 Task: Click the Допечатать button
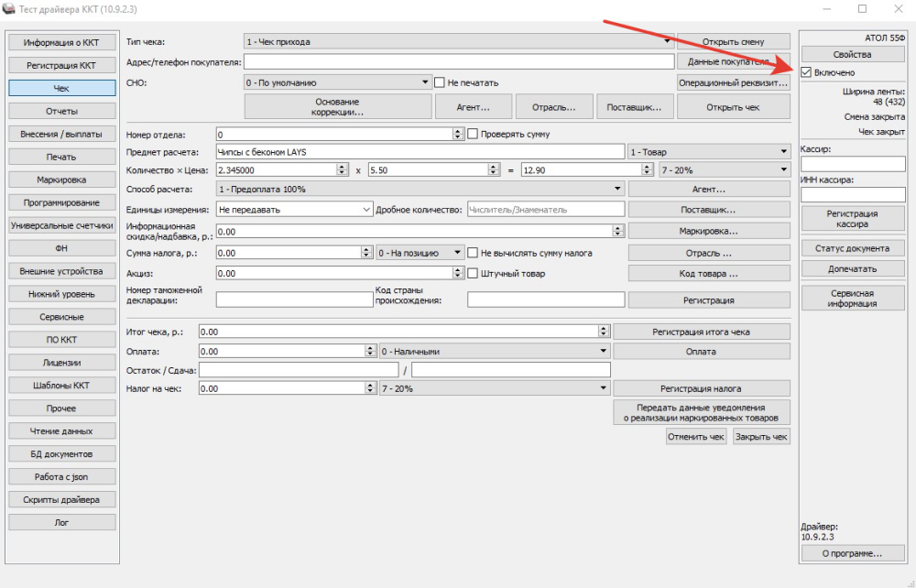(852, 268)
